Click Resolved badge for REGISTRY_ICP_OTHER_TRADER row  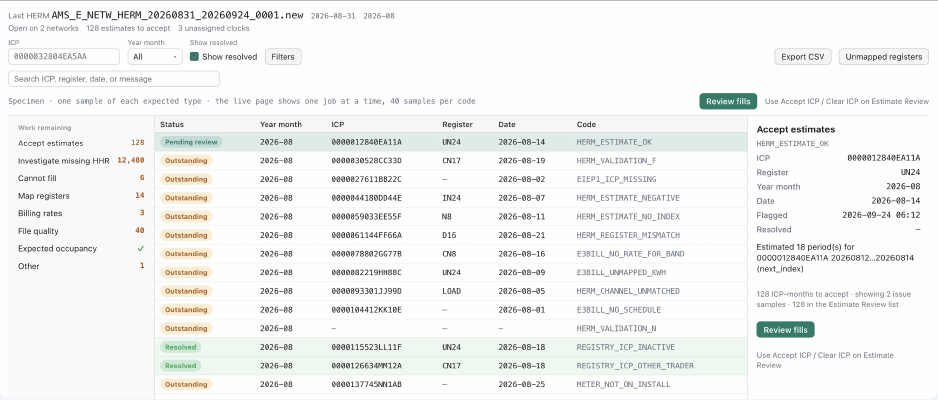click(181, 365)
